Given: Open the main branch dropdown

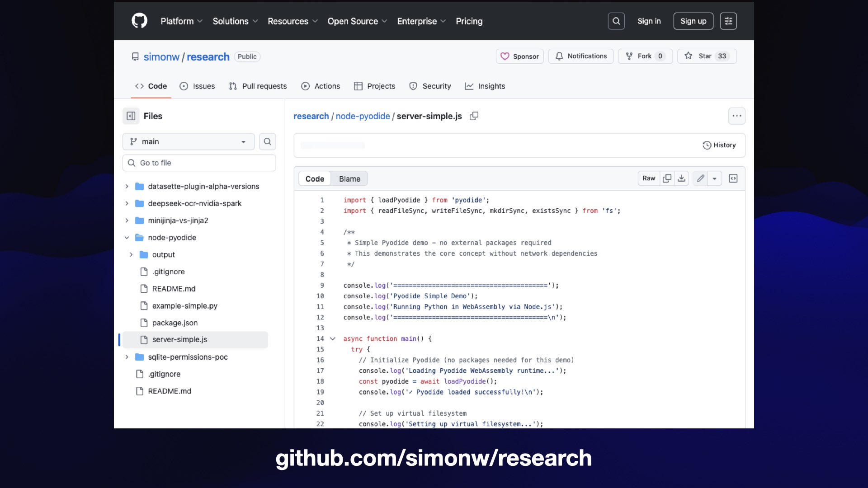Looking at the screenshot, I should tap(188, 141).
